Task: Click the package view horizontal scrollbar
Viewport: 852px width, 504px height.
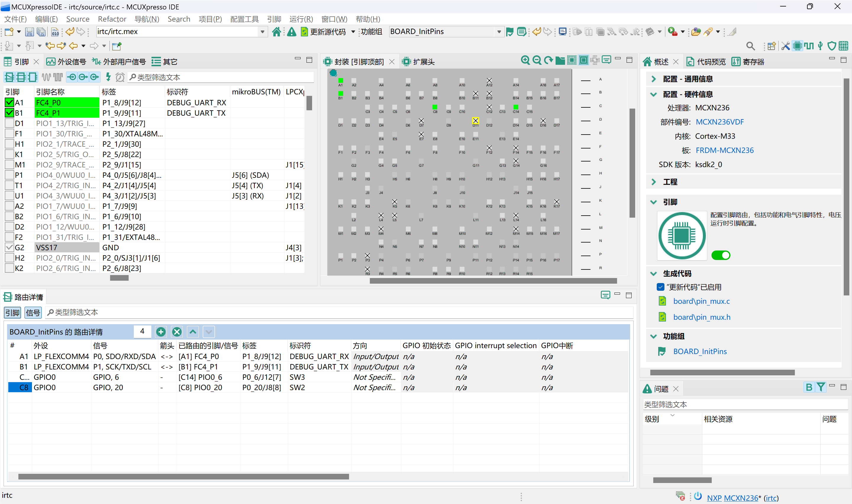Action: point(493,280)
